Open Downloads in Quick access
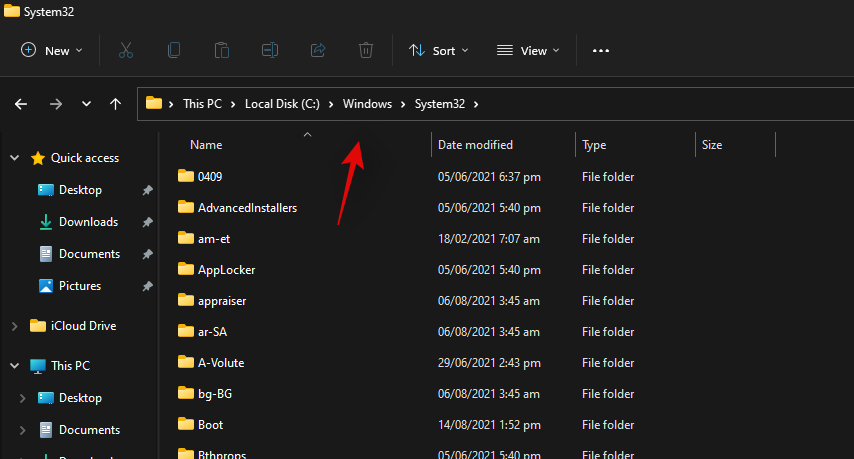 tap(88, 222)
